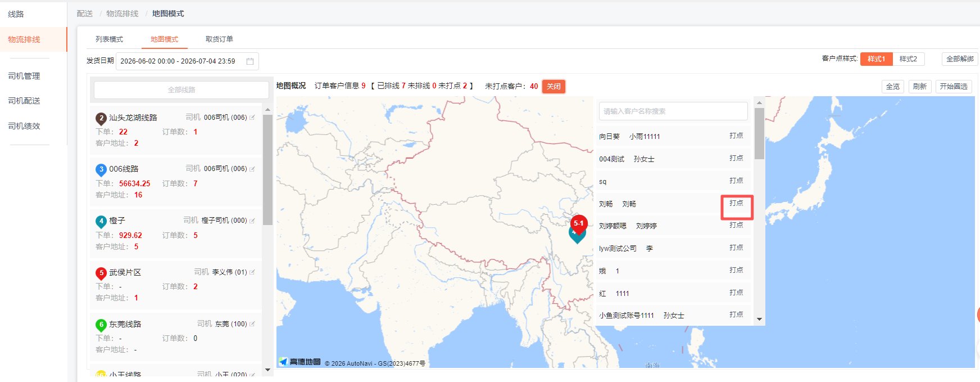Click 配送 breadcrumb link
Image resolution: width=980 pixels, height=382 pixels.
tap(85, 14)
